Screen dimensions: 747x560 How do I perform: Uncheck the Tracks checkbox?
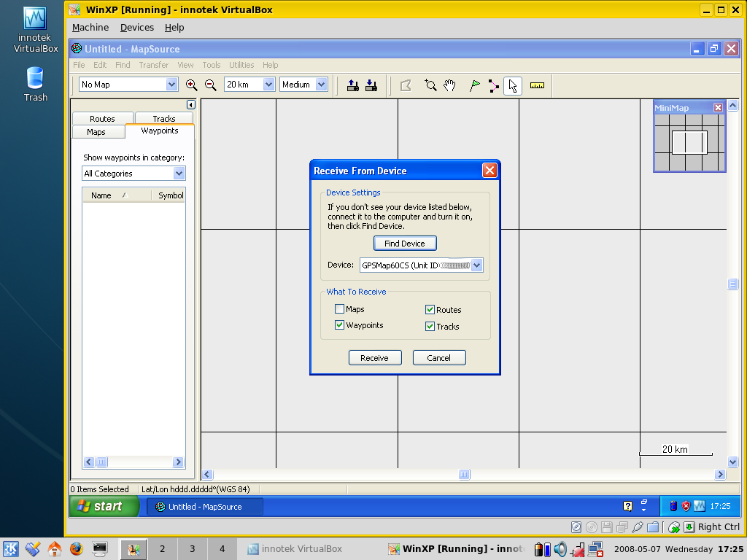pyautogui.click(x=430, y=326)
